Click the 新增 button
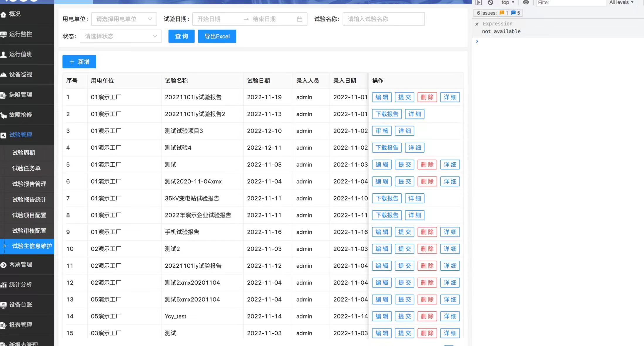 (x=79, y=62)
